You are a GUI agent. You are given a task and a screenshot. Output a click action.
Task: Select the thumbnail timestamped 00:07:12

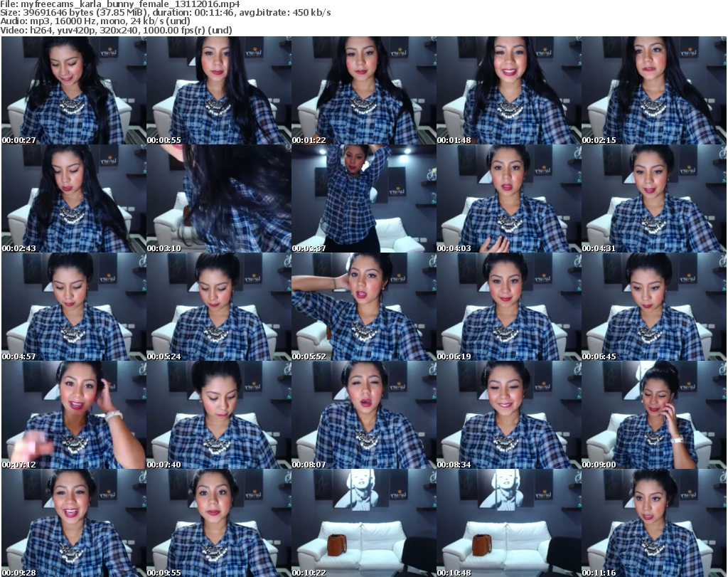(73, 415)
